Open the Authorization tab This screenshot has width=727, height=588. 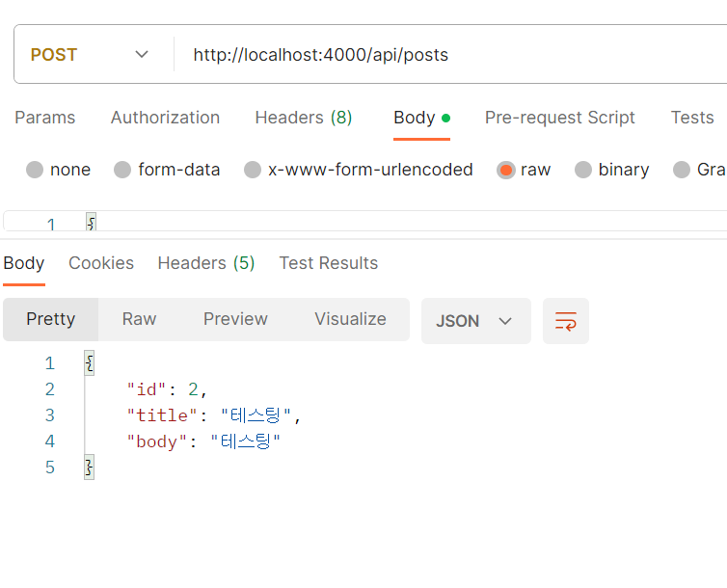[x=165, y=118]
